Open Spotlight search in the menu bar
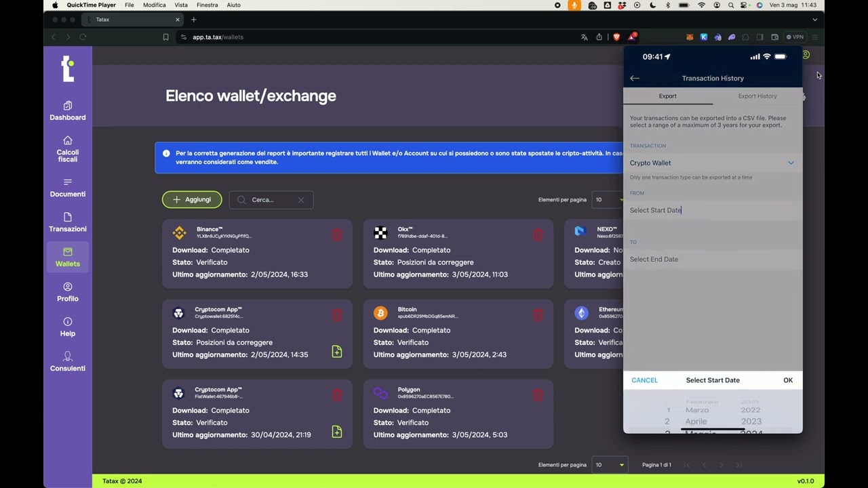This screenshot has height=488, width=868. [x=730, y=5]
